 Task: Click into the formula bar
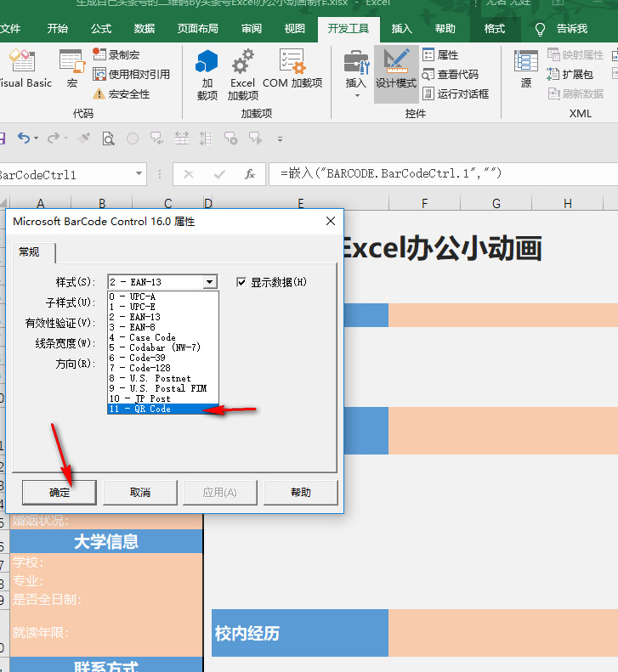[x=444, y=173]
